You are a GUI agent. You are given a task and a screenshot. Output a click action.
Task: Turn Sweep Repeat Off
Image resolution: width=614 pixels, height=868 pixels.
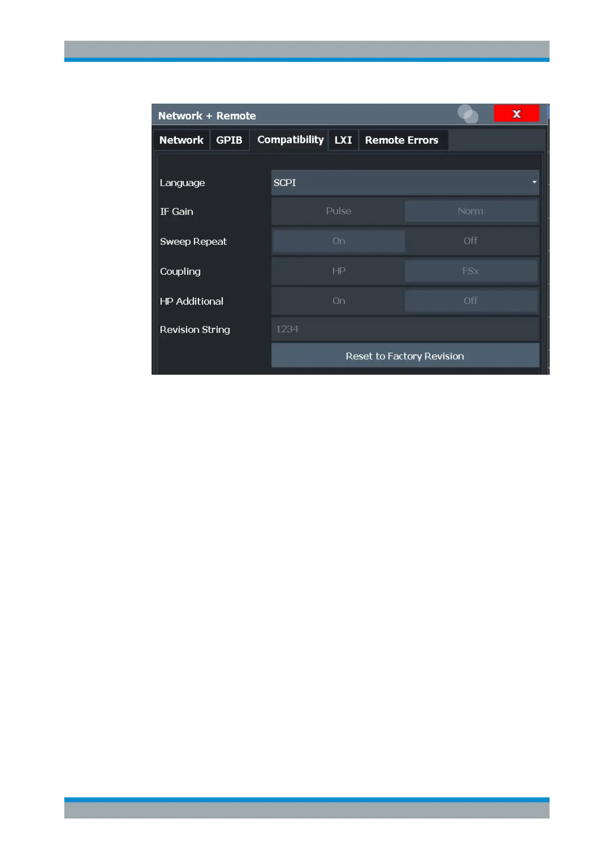pyautogui.click(x=471, y=241)
